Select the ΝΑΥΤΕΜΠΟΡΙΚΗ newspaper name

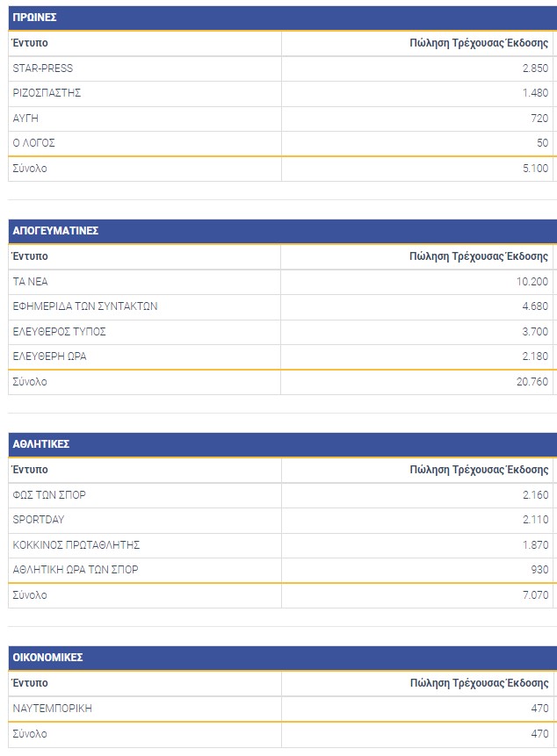point(53,708)
